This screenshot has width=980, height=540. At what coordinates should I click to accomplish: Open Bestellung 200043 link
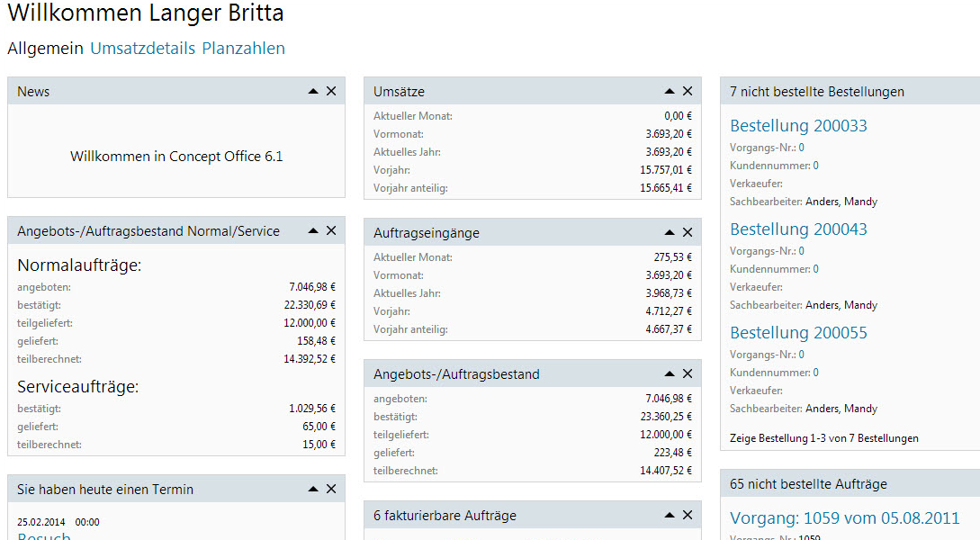(x=798, y=229)
